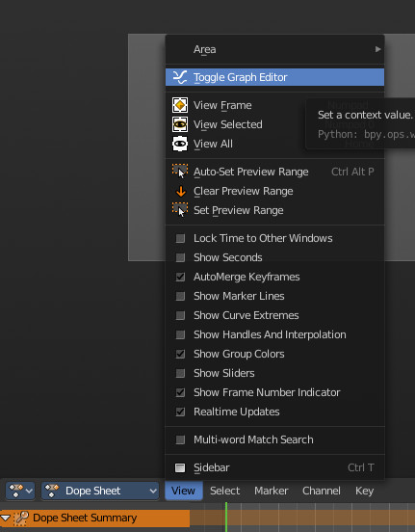Click the Toggle Graph Editor curve icon
This screenshot has width=415, height=532.
click(180, 77)
